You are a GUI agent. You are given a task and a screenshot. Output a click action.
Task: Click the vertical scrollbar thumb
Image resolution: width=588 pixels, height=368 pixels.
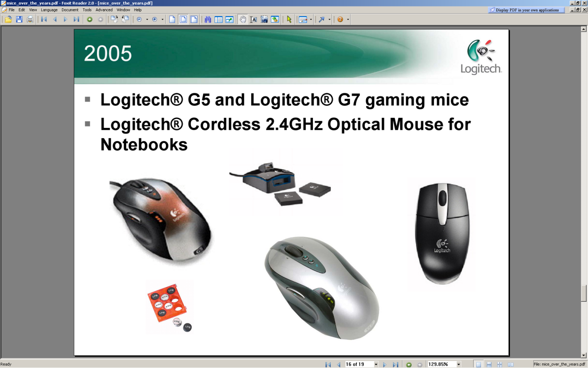tap(584, 293)
